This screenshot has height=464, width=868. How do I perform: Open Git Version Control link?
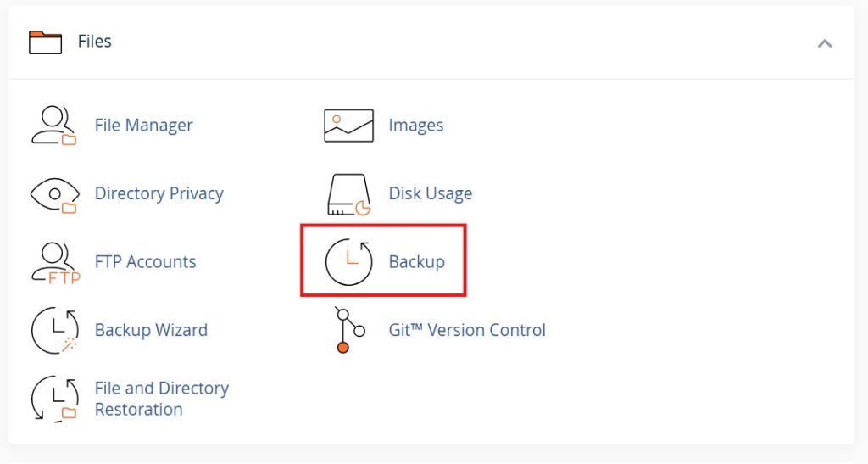click(x=467, y=330)
